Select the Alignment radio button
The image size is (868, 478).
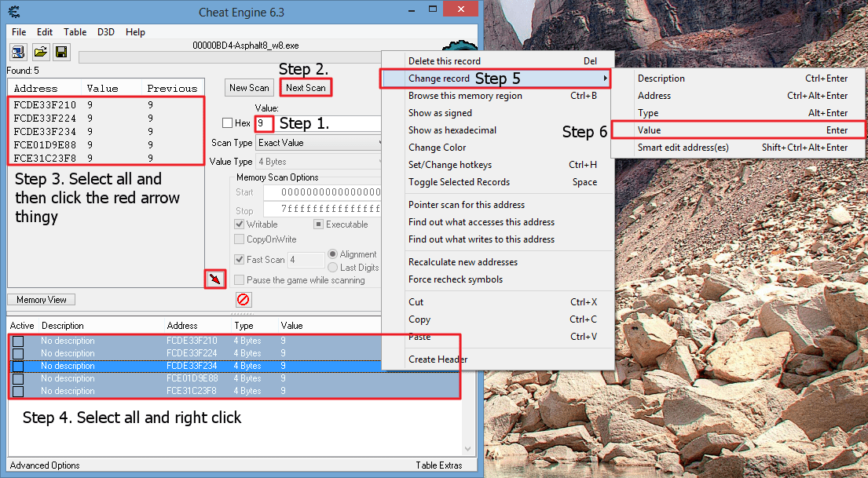click(333, 254)
